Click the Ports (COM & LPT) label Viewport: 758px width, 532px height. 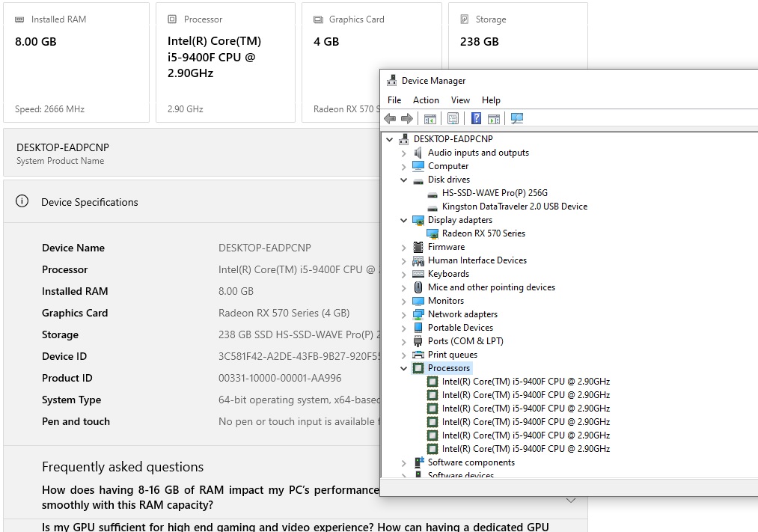pos(465,341)
